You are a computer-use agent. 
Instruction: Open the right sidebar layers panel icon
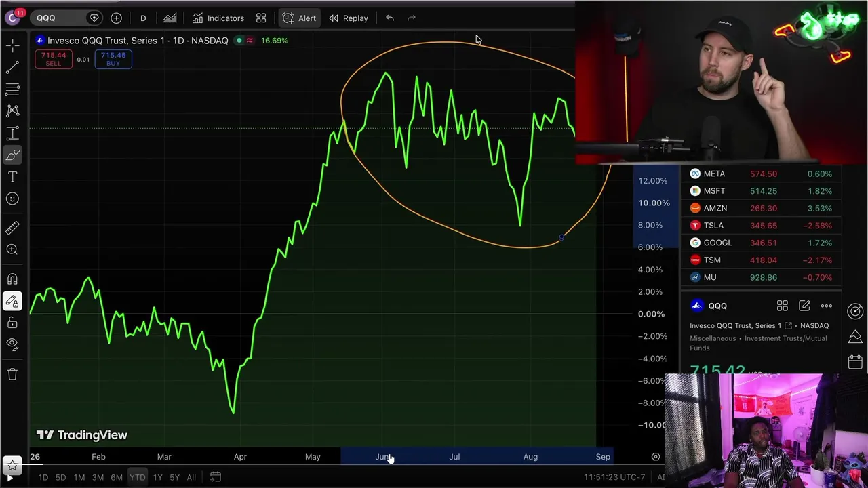pos(855,336)
